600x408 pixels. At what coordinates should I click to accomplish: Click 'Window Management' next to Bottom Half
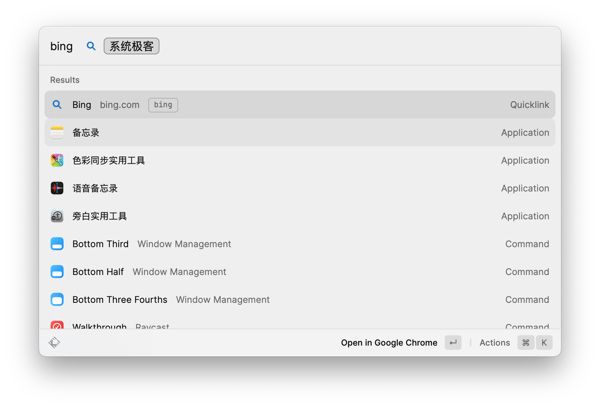pos(179,272)
